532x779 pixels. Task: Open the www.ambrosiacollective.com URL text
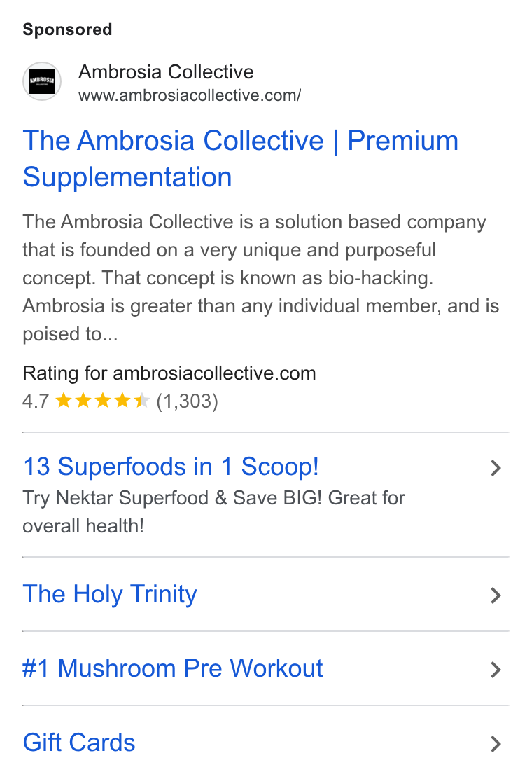coord(190,95)
